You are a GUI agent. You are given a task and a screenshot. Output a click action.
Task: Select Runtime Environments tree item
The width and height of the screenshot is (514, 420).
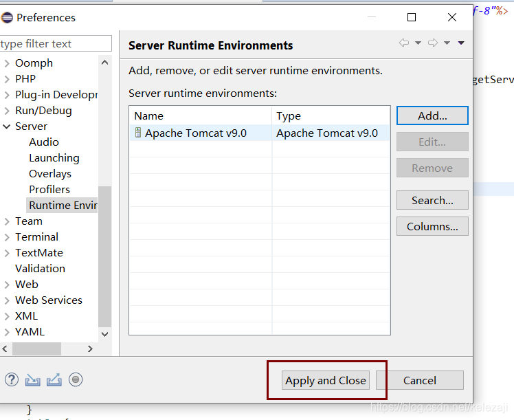pos(62,206)
